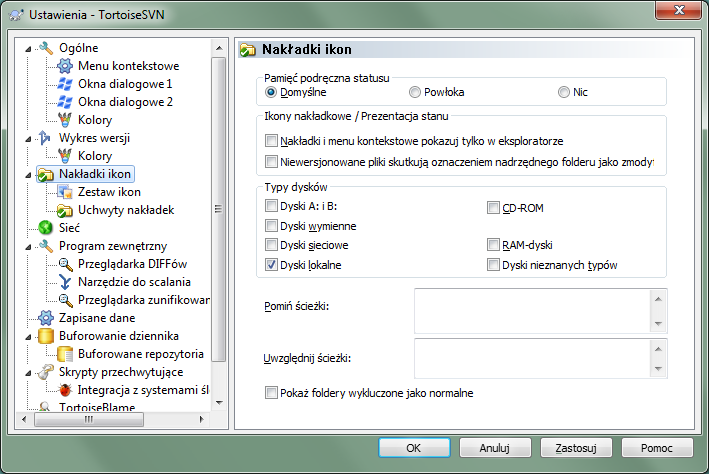Enable Pokaż foldery wykluczone jako normalne
Screen dimensions: 709x474
(x=271, y=393)
